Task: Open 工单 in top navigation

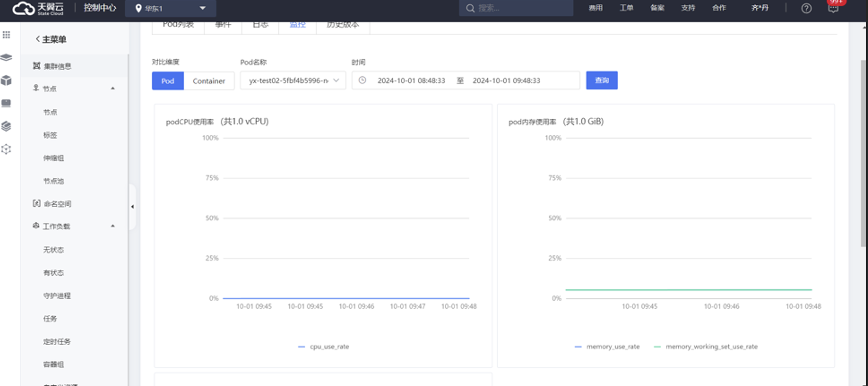Action: [x=627, y=8]
